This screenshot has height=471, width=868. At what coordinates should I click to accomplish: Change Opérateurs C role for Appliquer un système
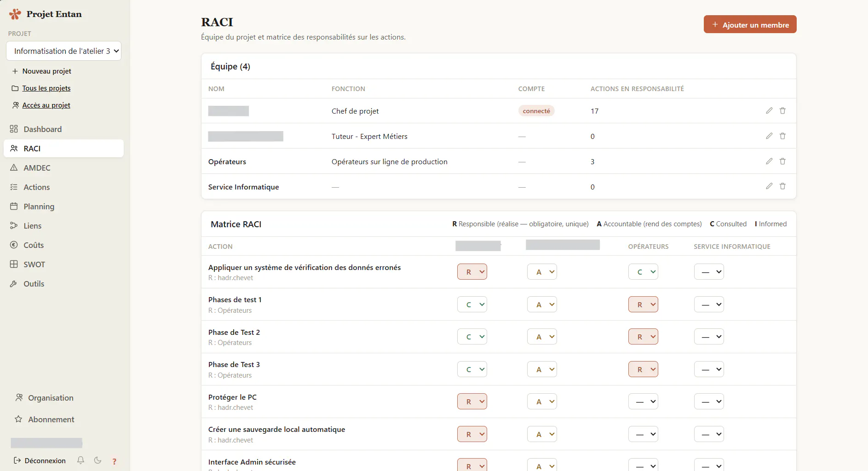[643, 272]
